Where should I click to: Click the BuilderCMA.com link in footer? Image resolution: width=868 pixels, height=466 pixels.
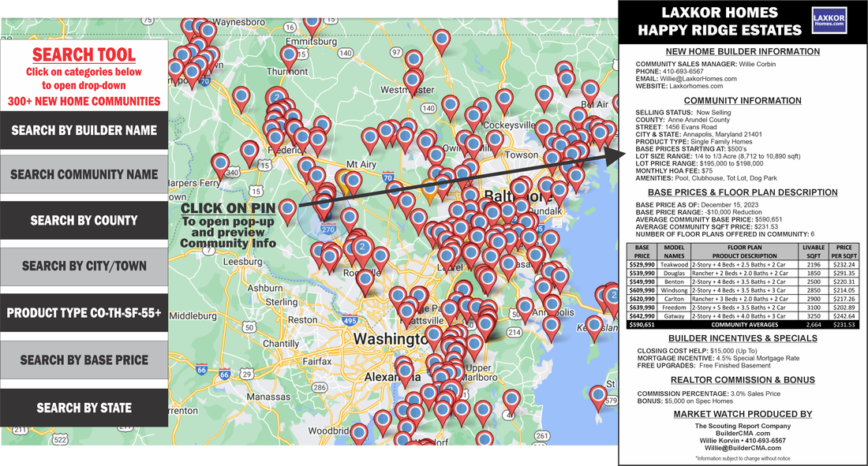(743, 434)
